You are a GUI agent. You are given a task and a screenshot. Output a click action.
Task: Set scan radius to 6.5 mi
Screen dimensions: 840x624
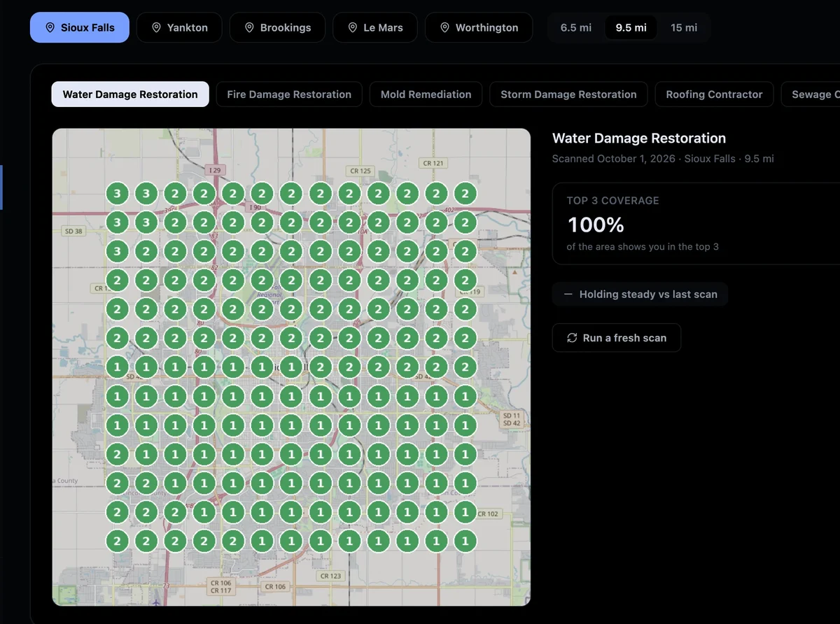(576, 27)
